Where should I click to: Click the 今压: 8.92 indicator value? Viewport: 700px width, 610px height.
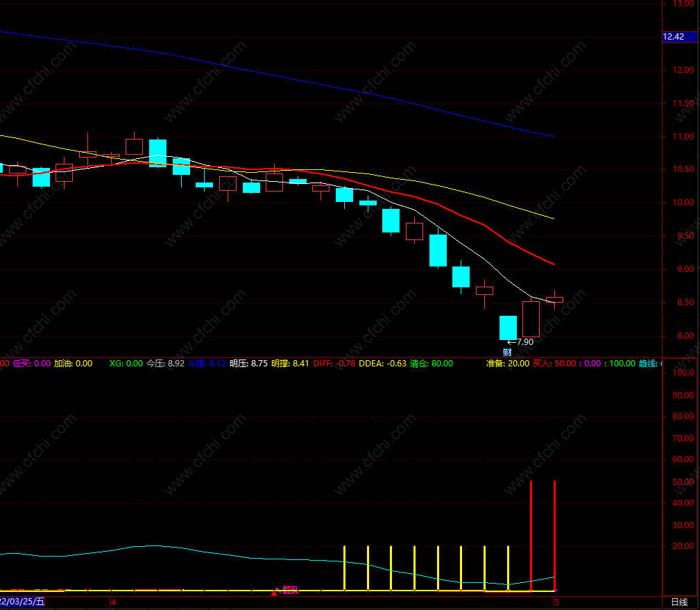coord(165,364)
